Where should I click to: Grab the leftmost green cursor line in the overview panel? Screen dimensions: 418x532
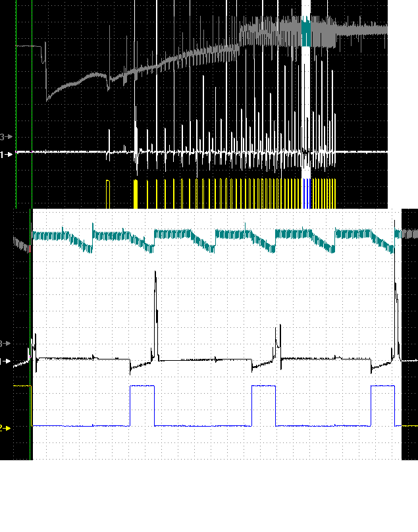16,104
